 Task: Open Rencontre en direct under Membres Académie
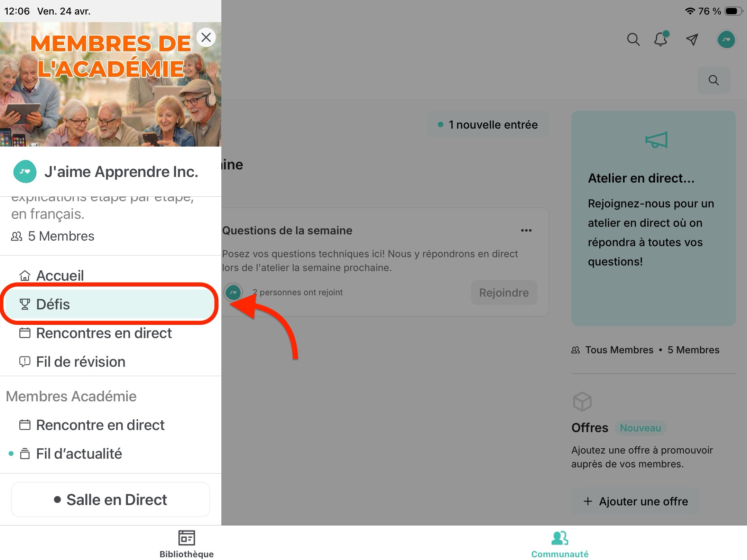[x=111, y=424]
